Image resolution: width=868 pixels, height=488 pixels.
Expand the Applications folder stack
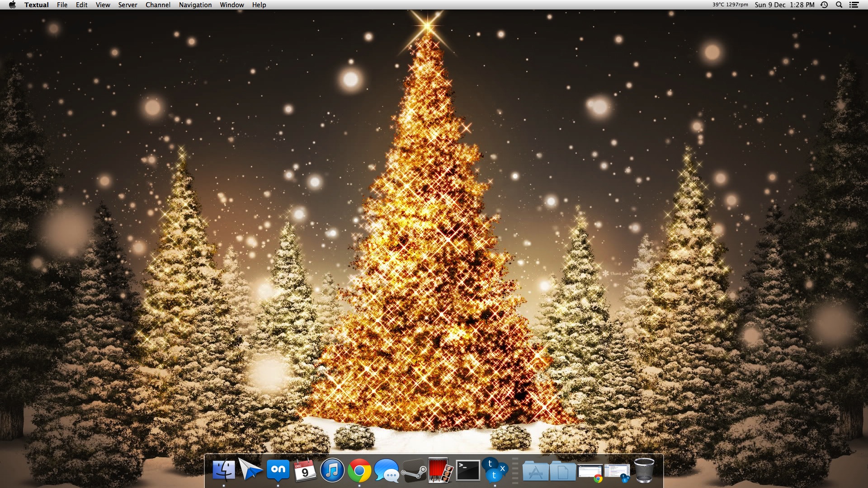(535, 471)
